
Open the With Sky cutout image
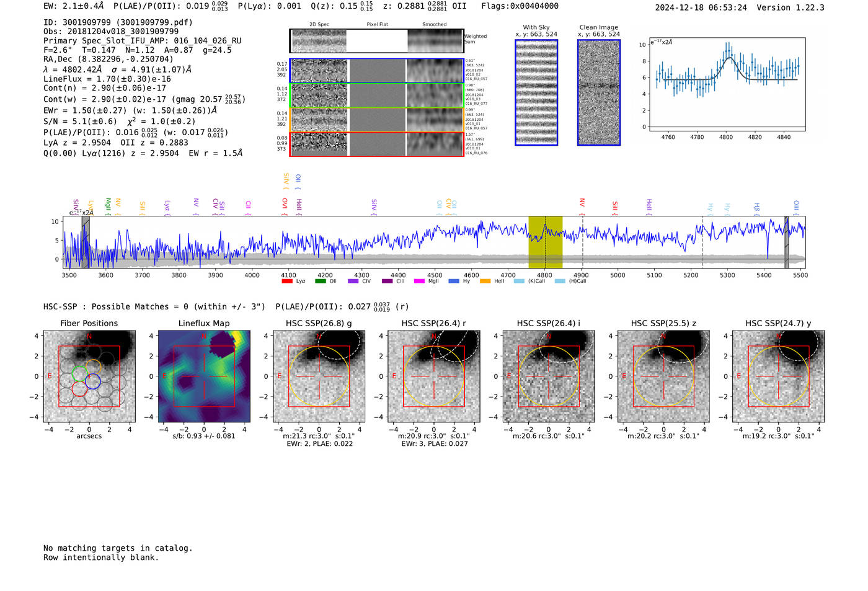536,92
